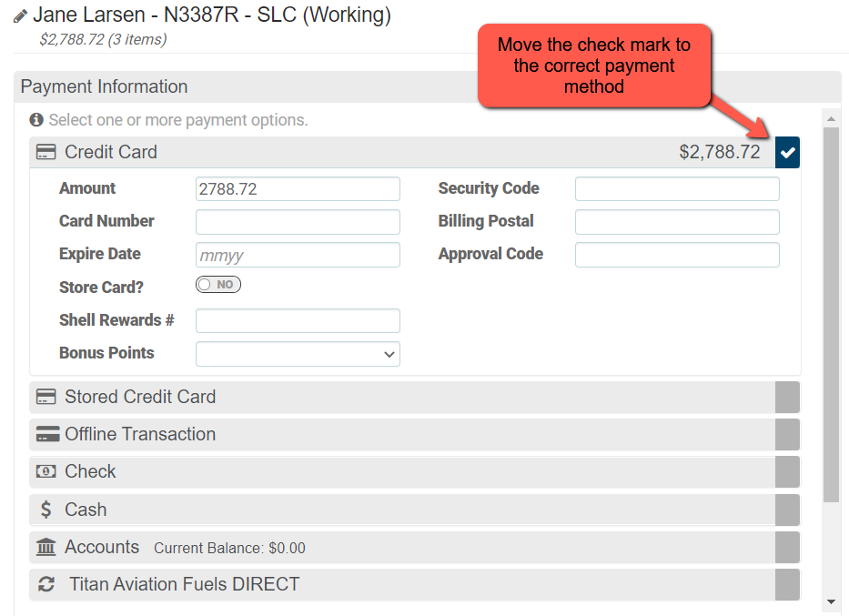Click the Cash dollar sign icon
The width and height of the screenshot is (849, 616).
tap(46, 510)
